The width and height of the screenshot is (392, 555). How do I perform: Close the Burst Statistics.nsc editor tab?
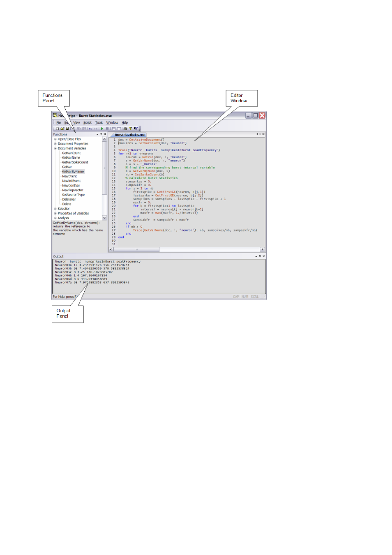[263, 134]
